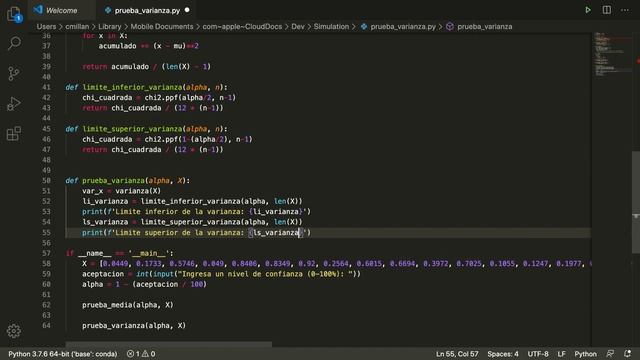The height and width of the screenshot is (360, 640).
Task: Open the Simulation breadcrumb segment
Action: coord(331,27)
